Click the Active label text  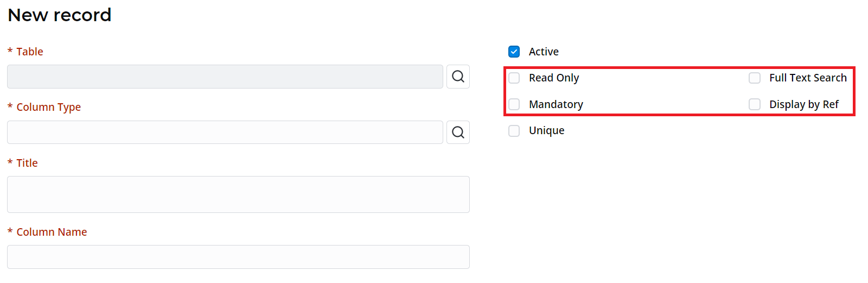pyautogui.click(x=544, y=52)
